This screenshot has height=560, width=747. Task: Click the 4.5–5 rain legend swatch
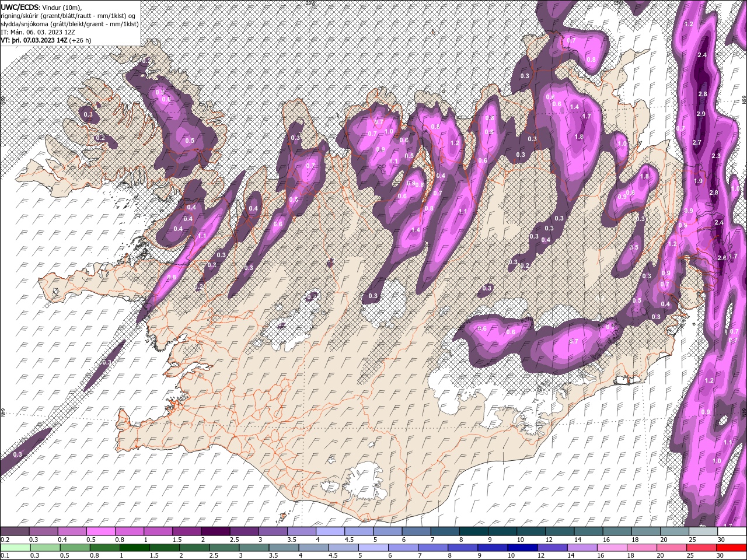click(x=343, y=548)
